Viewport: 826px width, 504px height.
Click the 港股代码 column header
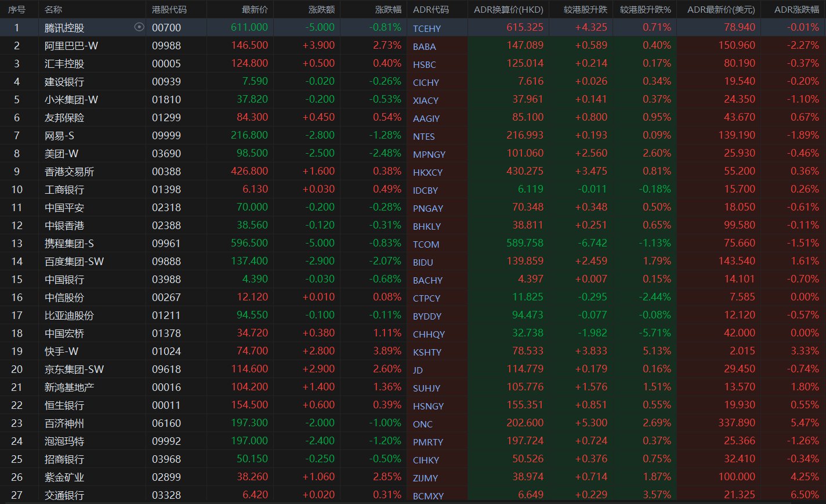click(169, 9)
